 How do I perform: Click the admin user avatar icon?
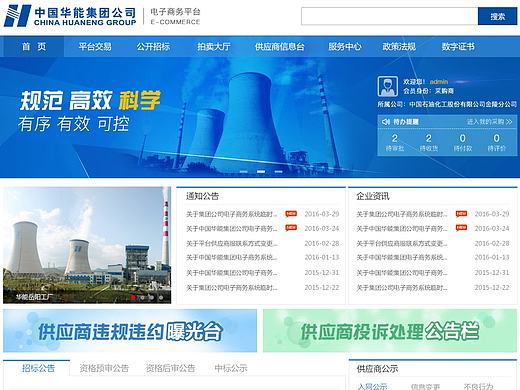(387, 86)
